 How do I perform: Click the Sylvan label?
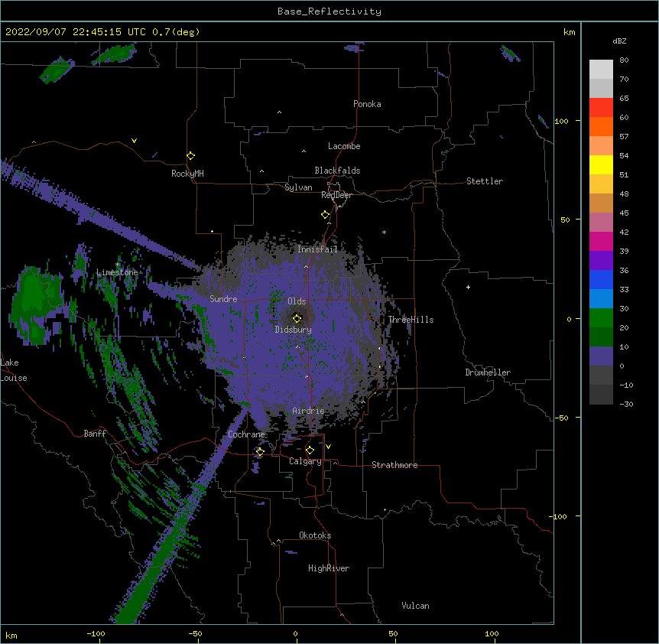pyautogui.click(x=298, y=187)
